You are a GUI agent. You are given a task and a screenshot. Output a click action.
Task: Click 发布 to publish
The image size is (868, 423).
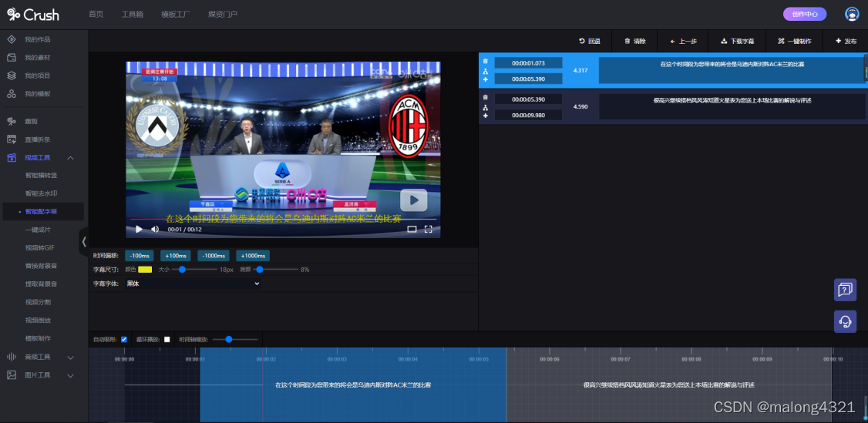(846, 41)
